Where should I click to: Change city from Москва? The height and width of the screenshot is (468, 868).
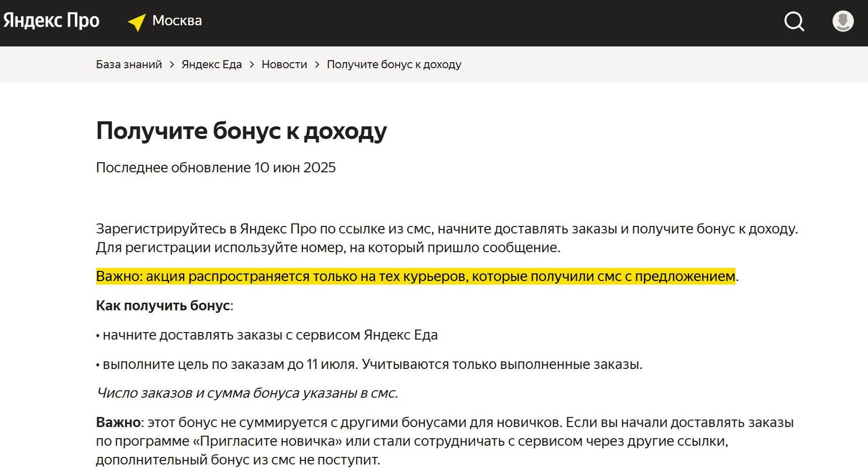pyautogui.click(x=177, y=21)
